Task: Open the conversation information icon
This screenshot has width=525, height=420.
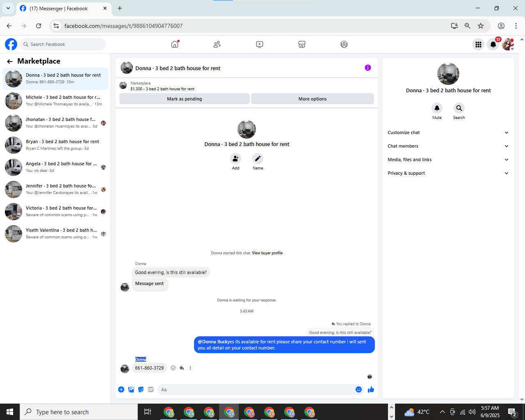Action: pos(368,68)
